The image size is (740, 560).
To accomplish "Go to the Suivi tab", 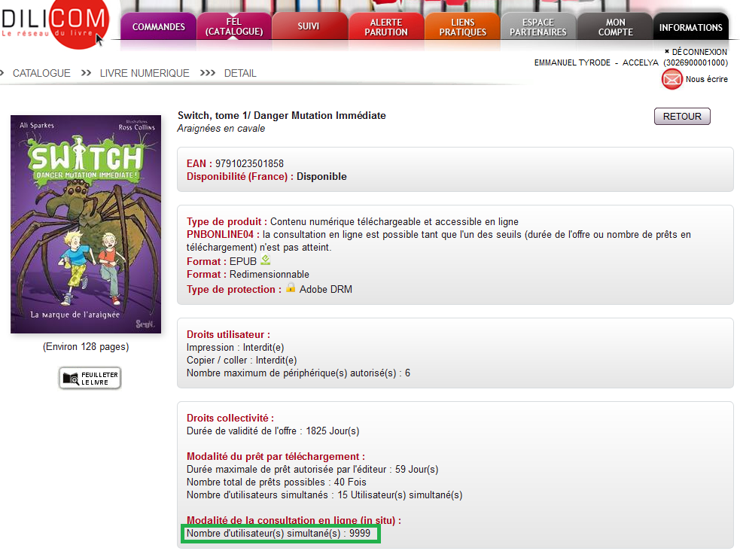I will click(x=309, y=26).
